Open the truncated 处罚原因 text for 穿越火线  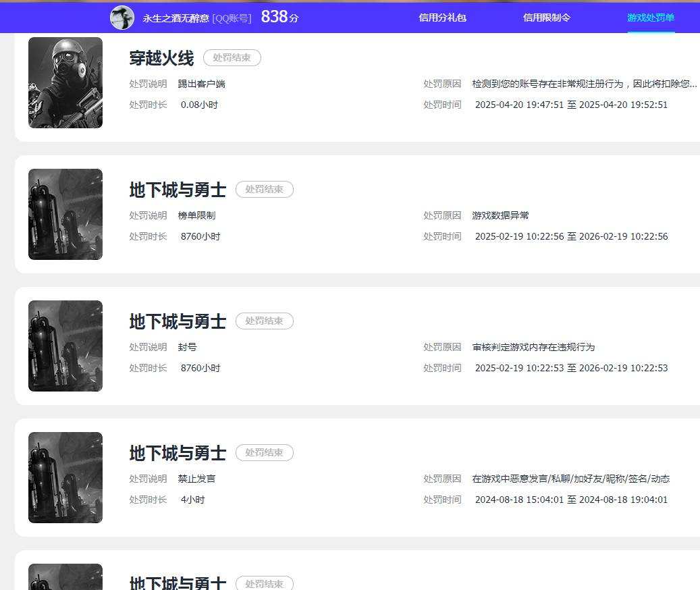tap(585, 84)
